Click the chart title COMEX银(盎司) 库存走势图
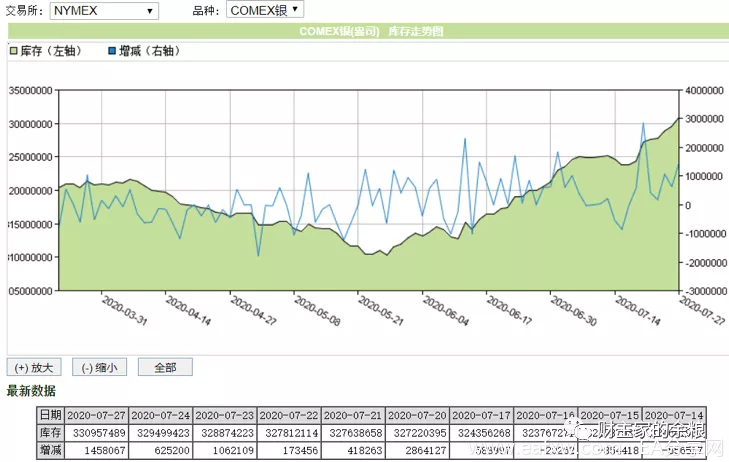This screenshot has width=729, height=462. point(371,31)
